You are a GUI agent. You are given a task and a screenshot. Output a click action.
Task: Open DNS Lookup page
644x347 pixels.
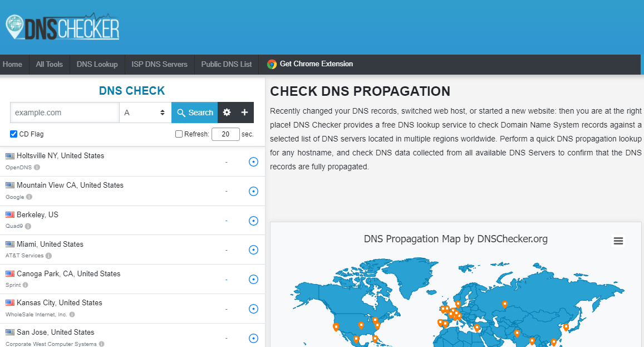click(97, 65)
